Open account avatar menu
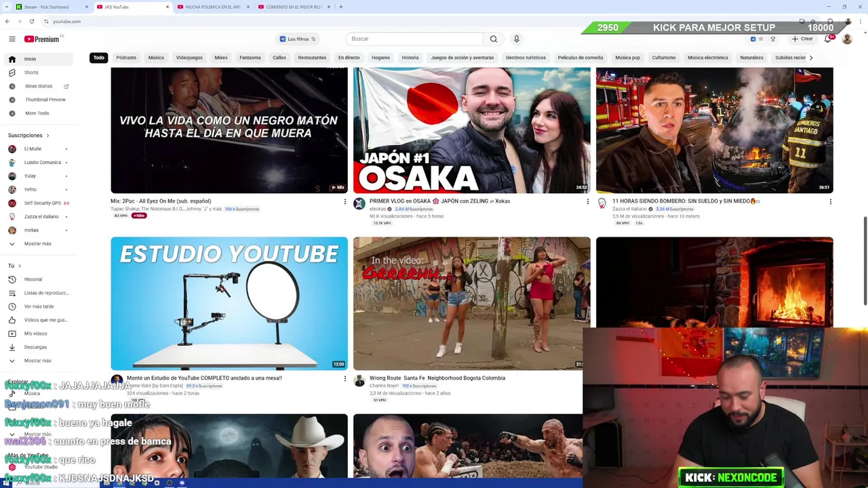Image resolution: width=868 pixels, height=488 pixels. (847, 39)
